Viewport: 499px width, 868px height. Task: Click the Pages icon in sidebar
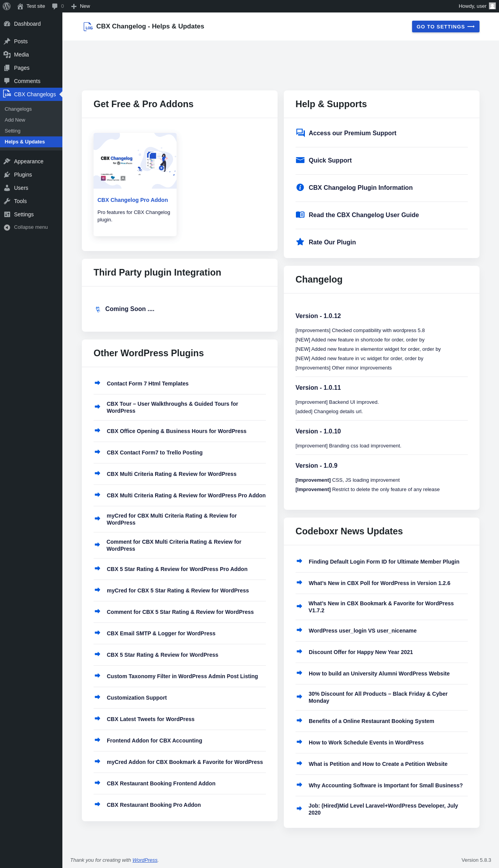coord(7,68)
